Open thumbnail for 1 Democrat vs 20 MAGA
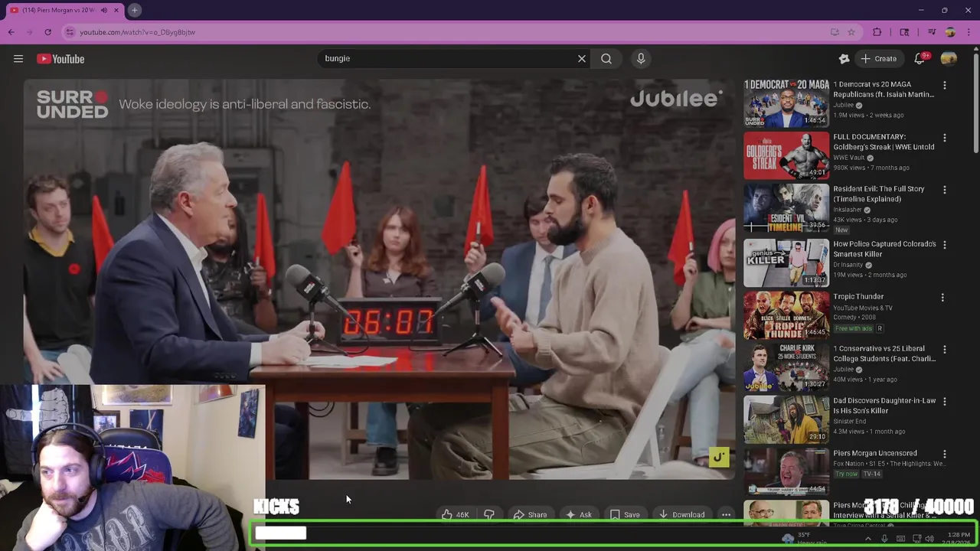The height and width of the screenshot is (551, 980). pos(786,103)
